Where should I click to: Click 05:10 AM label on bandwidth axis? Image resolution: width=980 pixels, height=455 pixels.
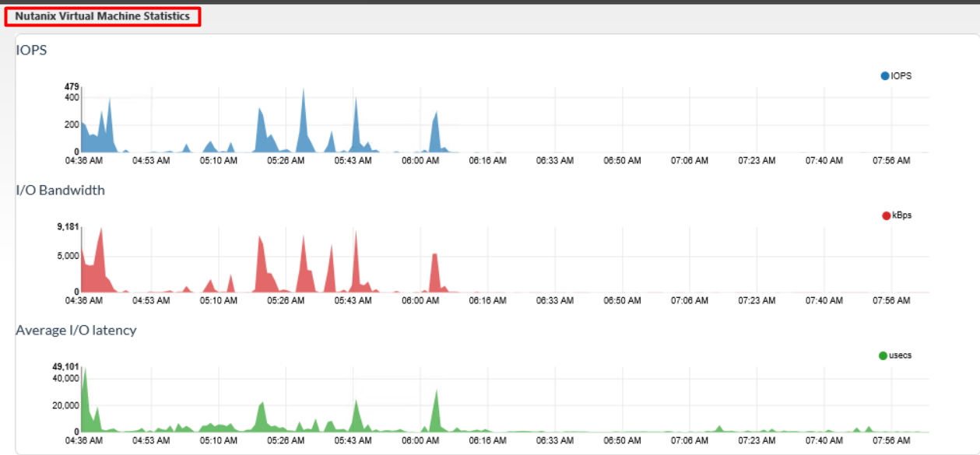(219, 300)
